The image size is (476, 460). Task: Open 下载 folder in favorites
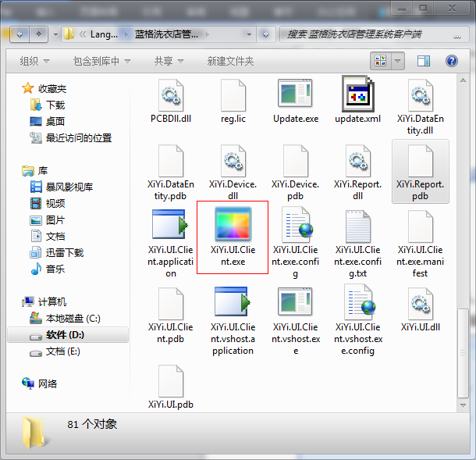point(55,105)
